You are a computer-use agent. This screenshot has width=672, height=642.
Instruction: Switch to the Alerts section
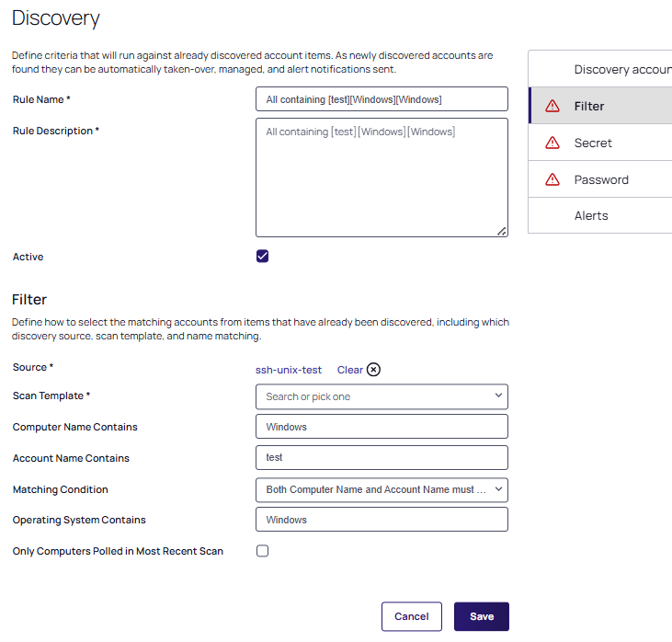click(591, 215)
